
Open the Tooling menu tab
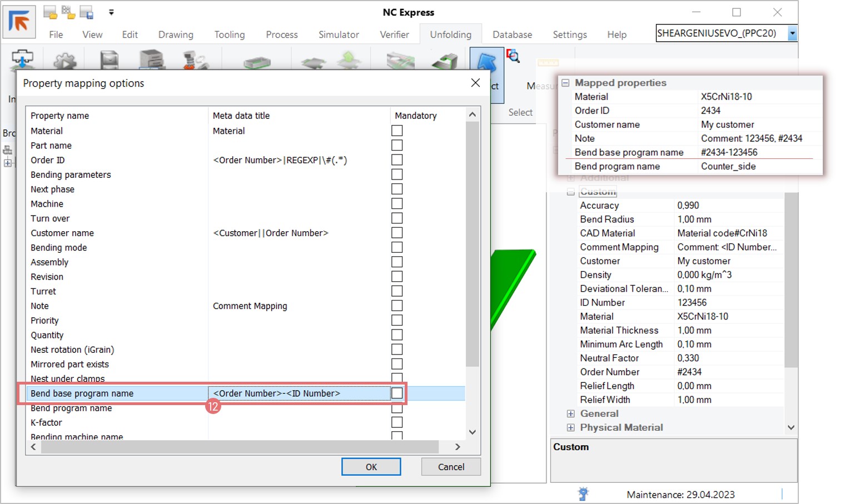coord(230,34)
